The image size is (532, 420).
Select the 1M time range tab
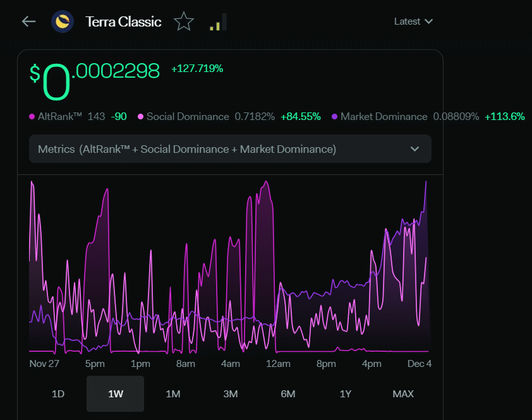coord(173,394)
